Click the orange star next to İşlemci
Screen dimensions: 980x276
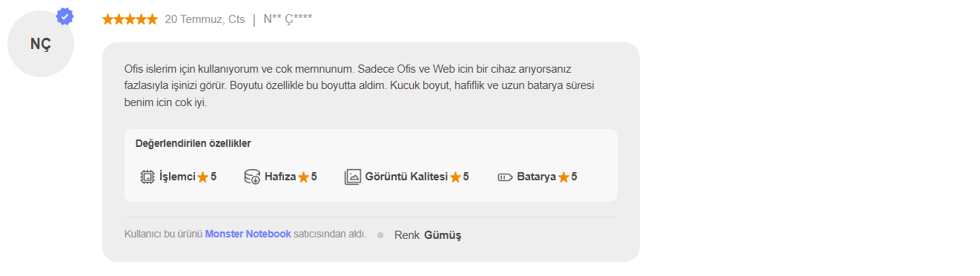[202, 177]
